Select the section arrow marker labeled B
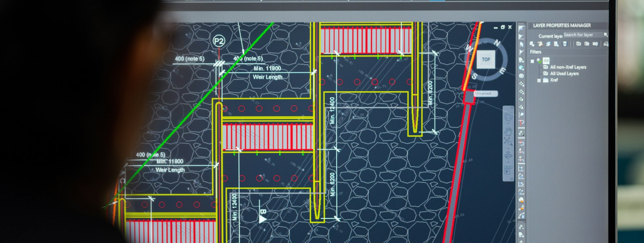 tap(263, 216)
